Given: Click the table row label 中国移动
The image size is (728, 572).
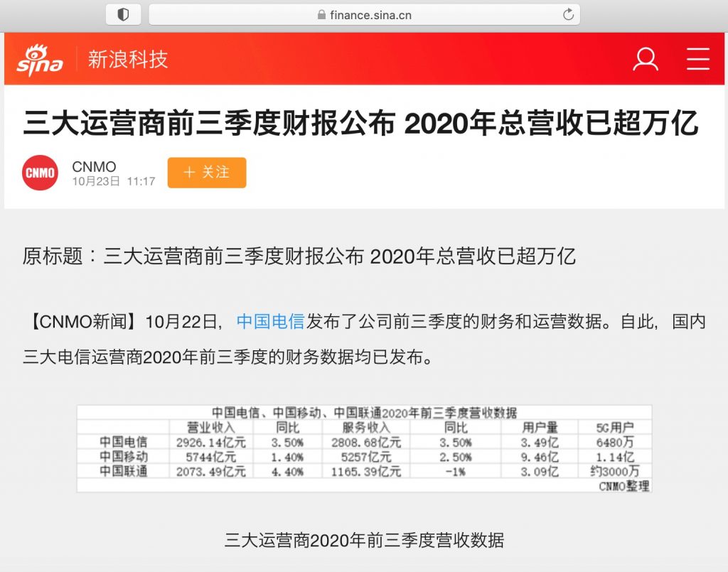Looking at the screenshot, I should [x=123, y=456].
